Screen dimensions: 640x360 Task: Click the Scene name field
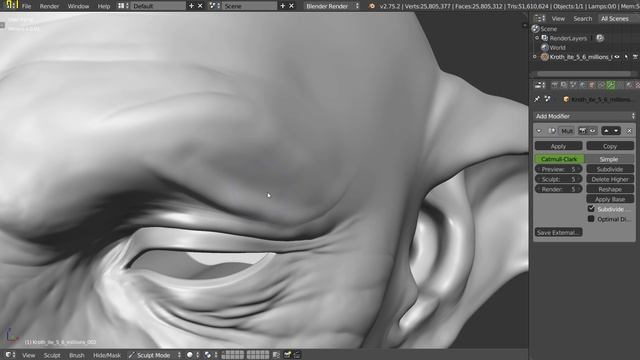[x=249, y=6]
